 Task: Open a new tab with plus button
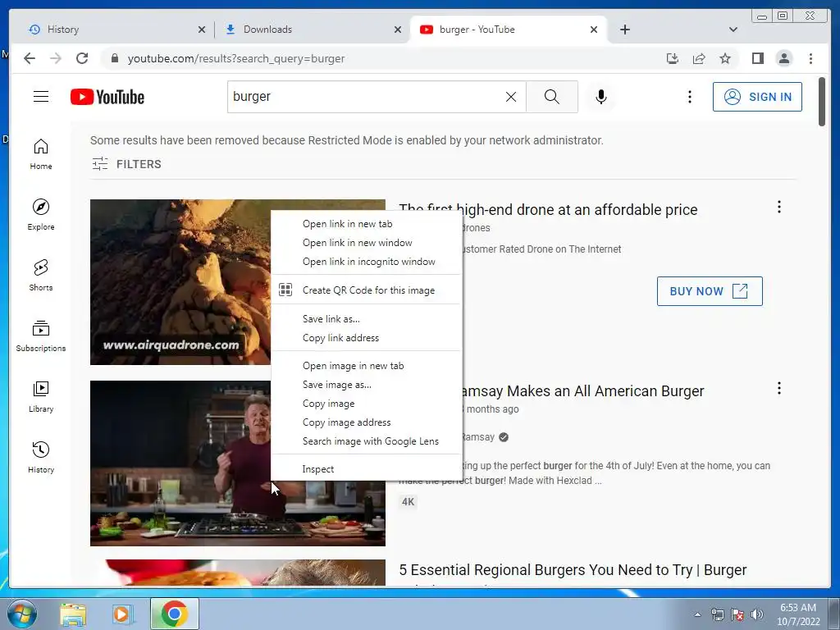coord(624,30)
